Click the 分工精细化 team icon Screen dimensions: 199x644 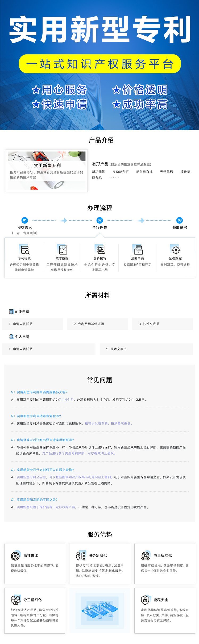[x=16, y=600]
